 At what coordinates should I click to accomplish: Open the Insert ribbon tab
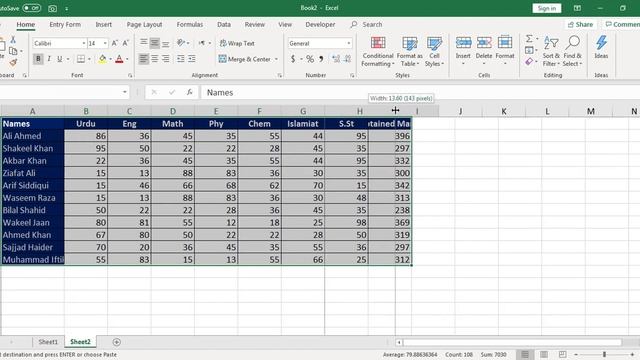coord(103,24)
